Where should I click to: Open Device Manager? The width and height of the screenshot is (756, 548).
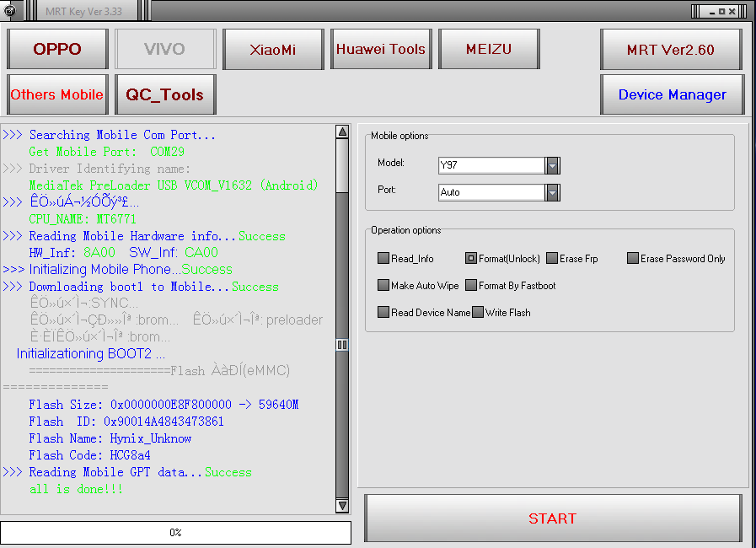672,94
